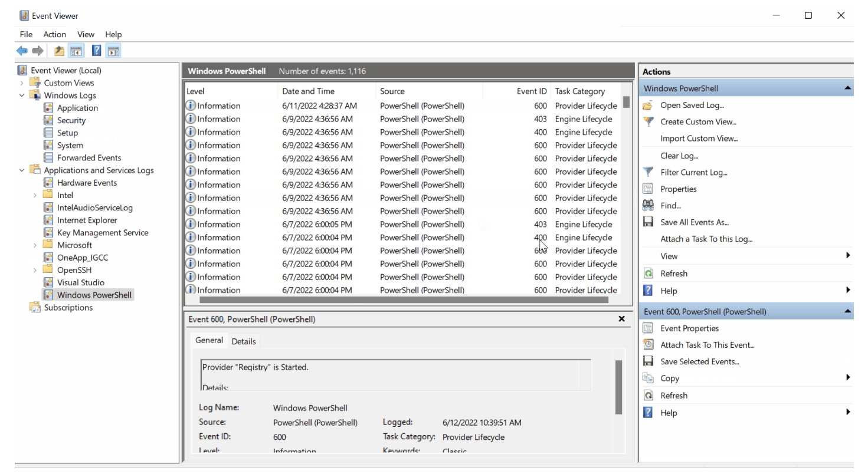Switch to the Details tab
Image resolution: width=868 pixels, height=474 pixels.
pyautogui.click(x=244, y=341)
